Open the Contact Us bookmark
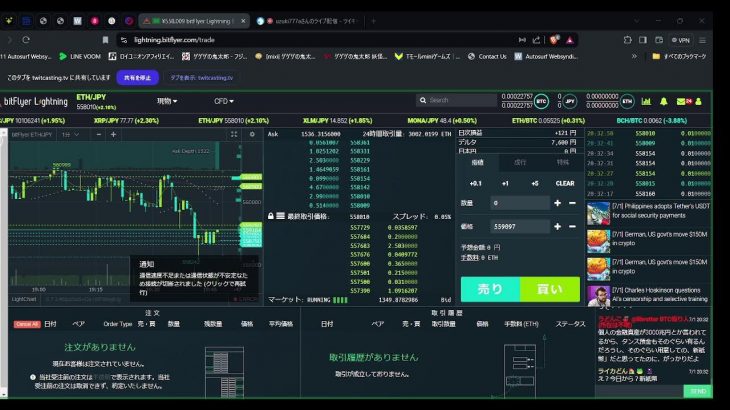The image size is (730, 410). click(x=487, y=56)
